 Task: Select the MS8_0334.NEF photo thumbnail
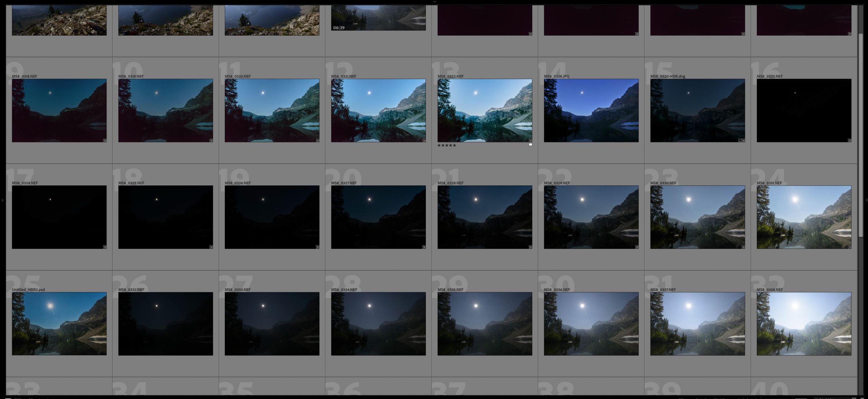tap(378, 324)
